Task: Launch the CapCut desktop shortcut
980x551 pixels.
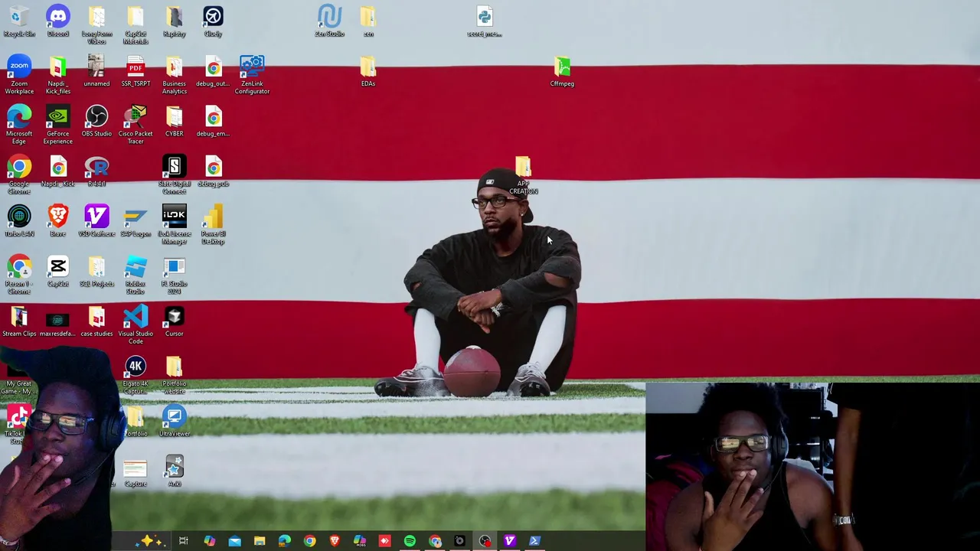Action: (x=57, y=272)
